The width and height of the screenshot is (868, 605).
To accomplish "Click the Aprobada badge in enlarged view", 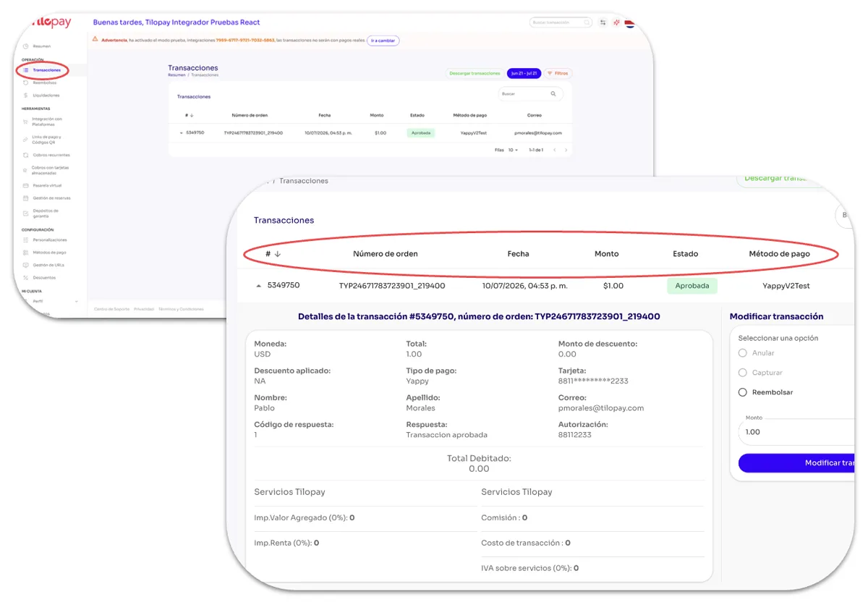I will point(692,286).
